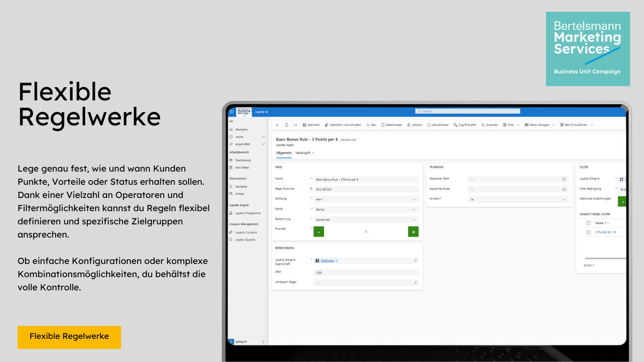Click the Loyalty Queries magnifier icon

tap(231, 239)
